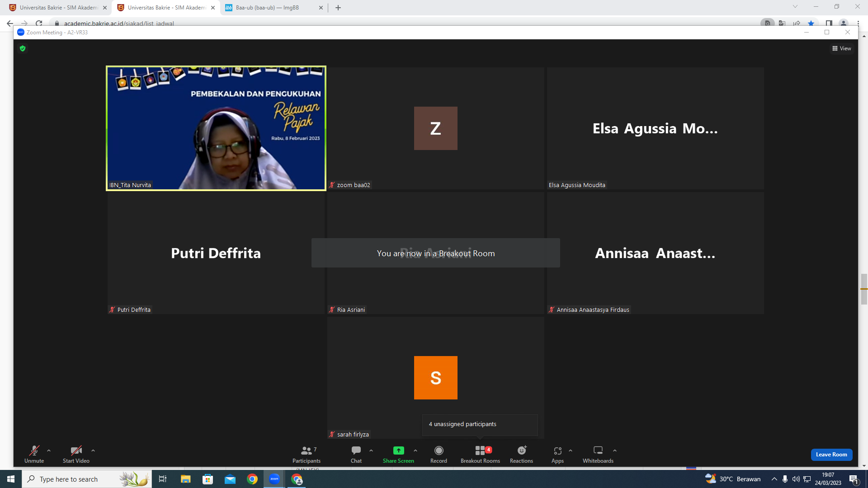Show hidden system tray icons

click(x=774, y=479)
